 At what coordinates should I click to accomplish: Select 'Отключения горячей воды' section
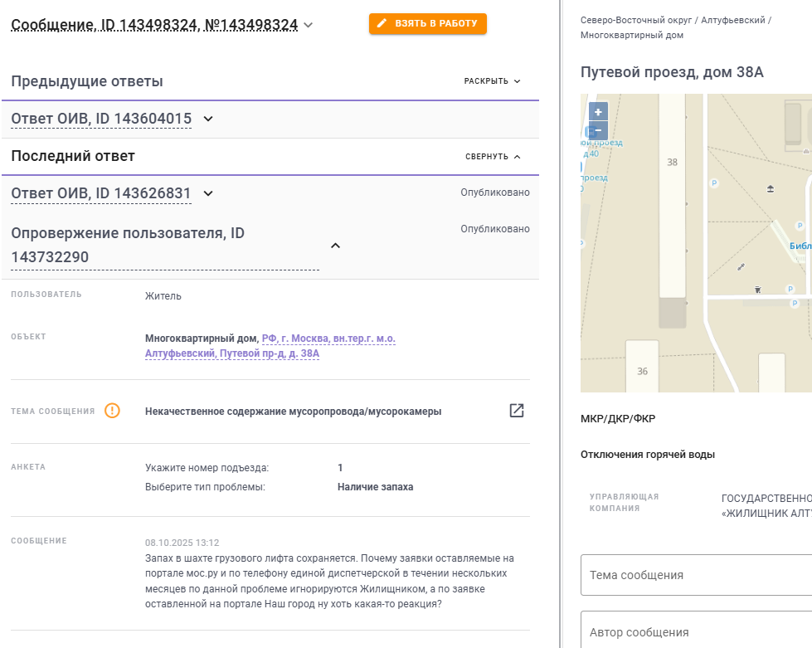[648, 454]
